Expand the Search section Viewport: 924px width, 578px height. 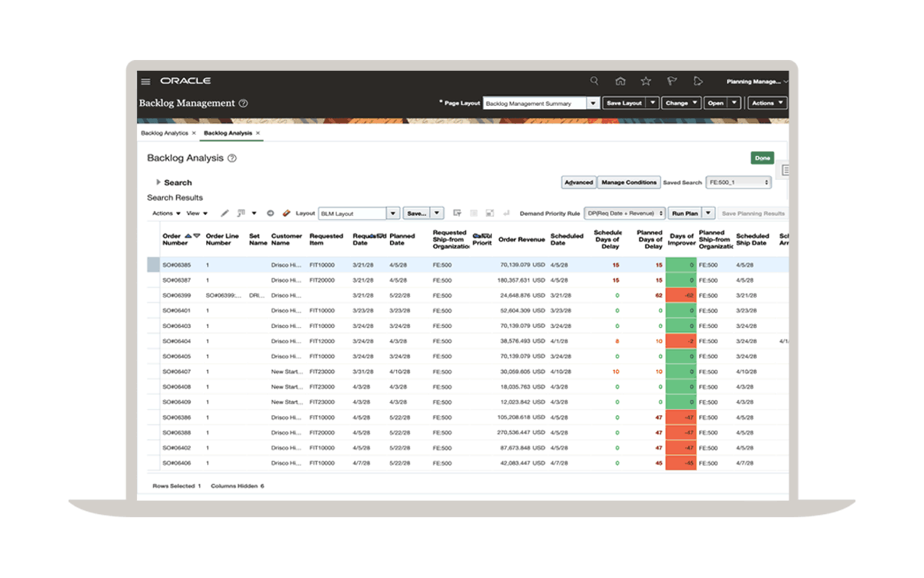159,182
